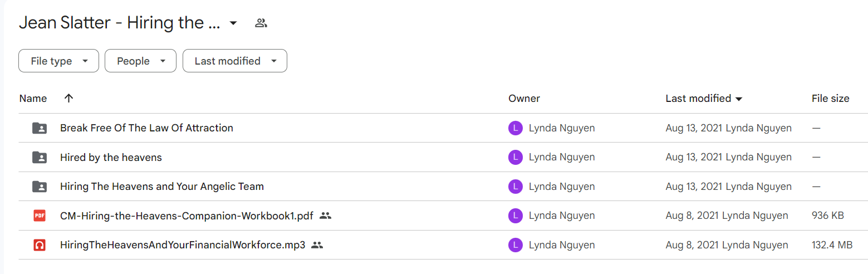Toggle name sort direction with the up arrow
The height and width of the screenshot is (274, 868).
pos(68,98)
